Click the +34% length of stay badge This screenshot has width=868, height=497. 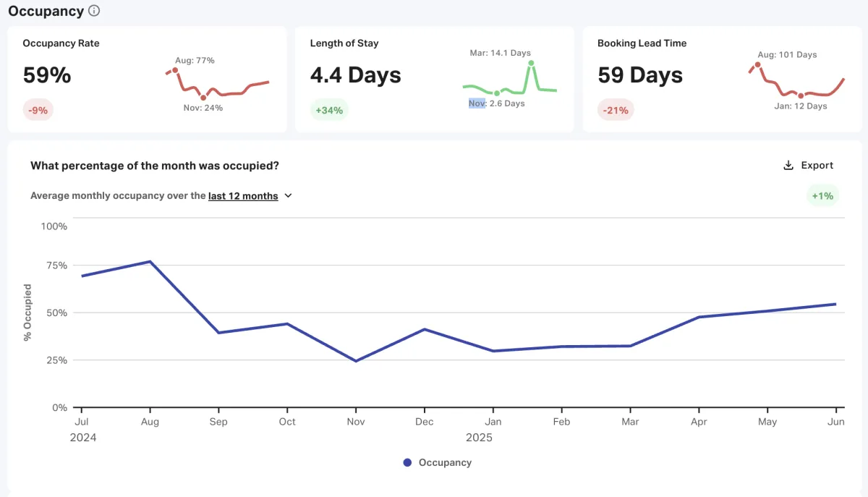point(329,111)
